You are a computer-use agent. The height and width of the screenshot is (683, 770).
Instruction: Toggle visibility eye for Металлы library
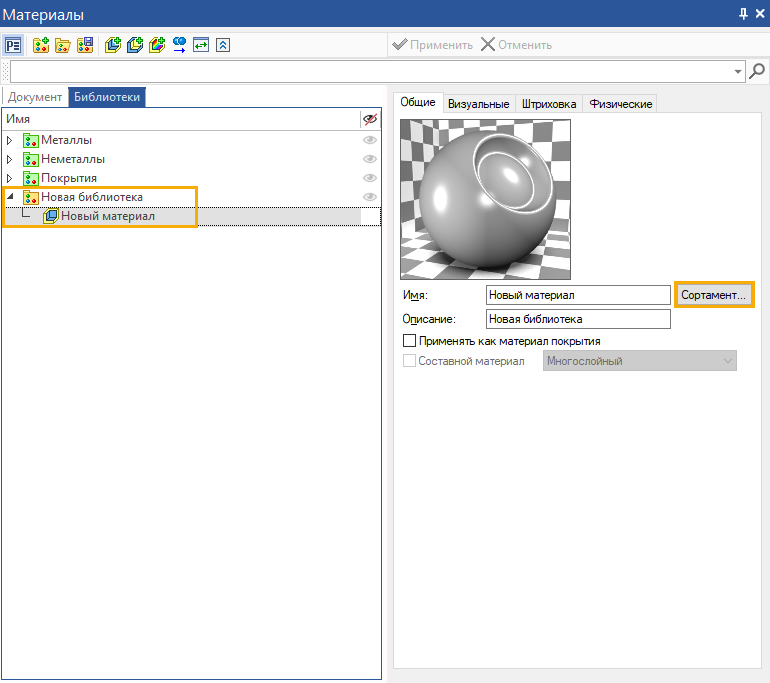pyautogui.click(x=370, y=140)
